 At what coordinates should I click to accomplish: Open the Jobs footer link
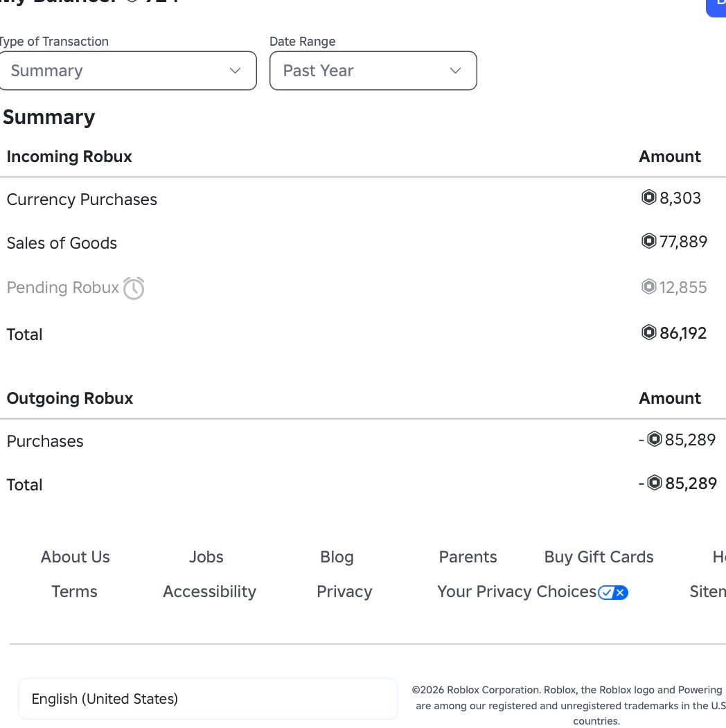click(206, 557)
